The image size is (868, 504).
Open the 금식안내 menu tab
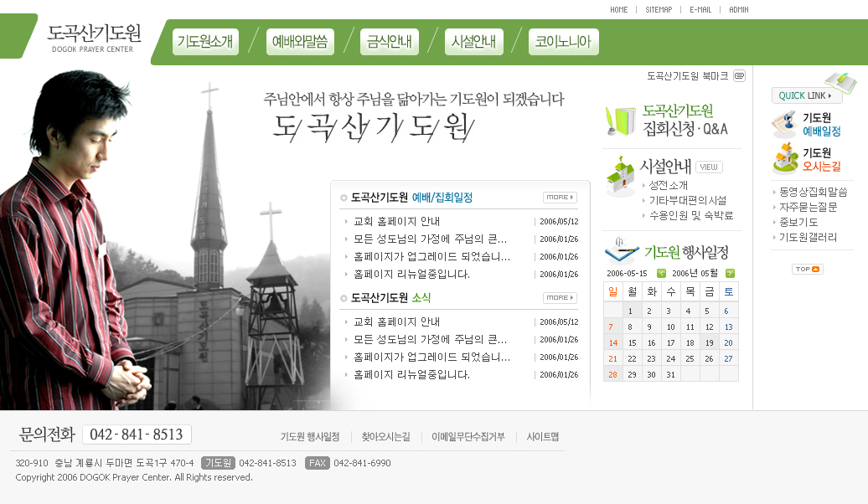[389, 41]
